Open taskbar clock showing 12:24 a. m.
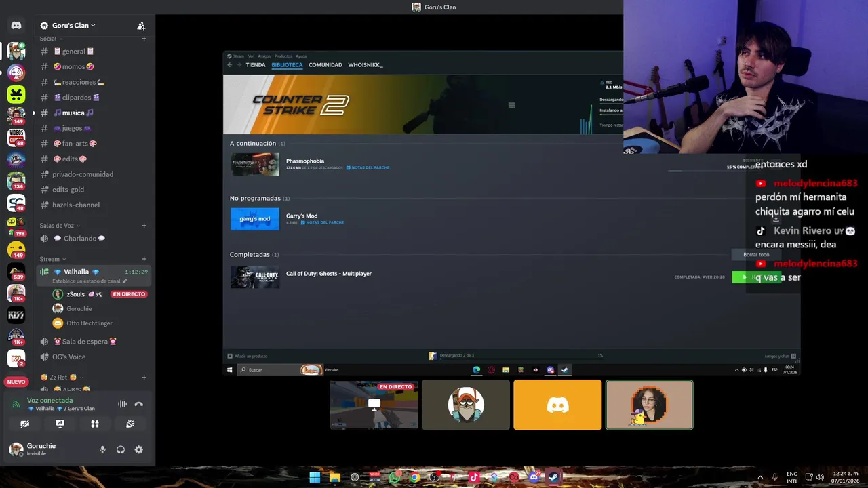The height and width of the screenshot is (488, 868). (x=846, y=477)
